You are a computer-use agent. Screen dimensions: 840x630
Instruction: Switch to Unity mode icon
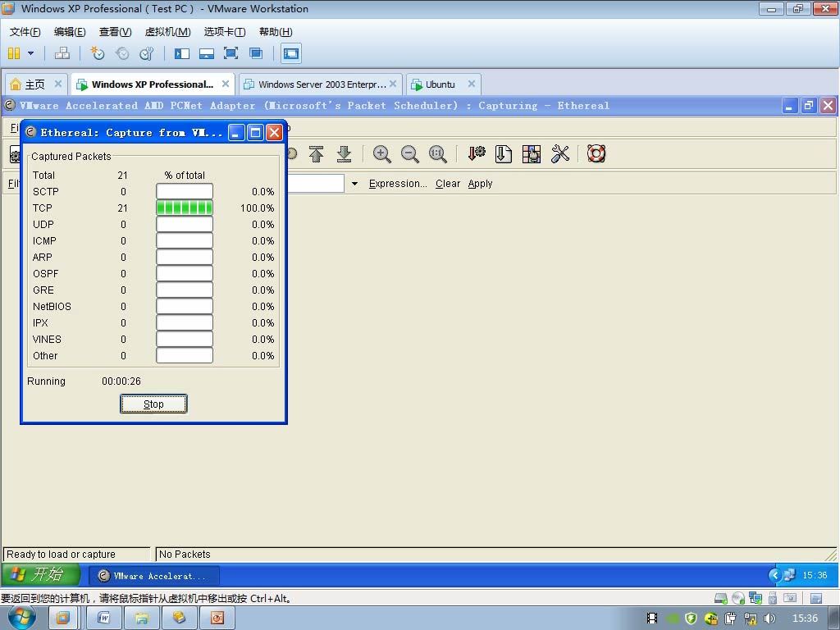click(x=256, y=53)
